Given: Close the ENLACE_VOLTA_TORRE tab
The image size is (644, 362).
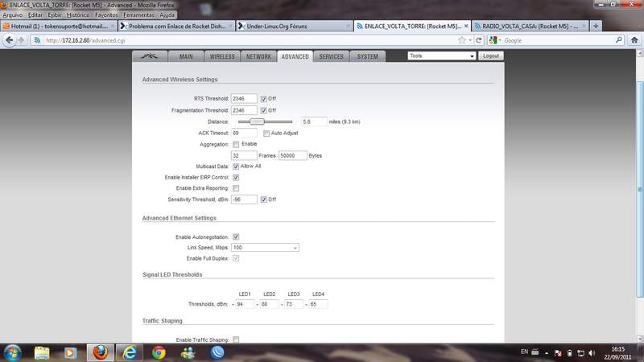Looking at the screenshot, I should coord(466,26).
